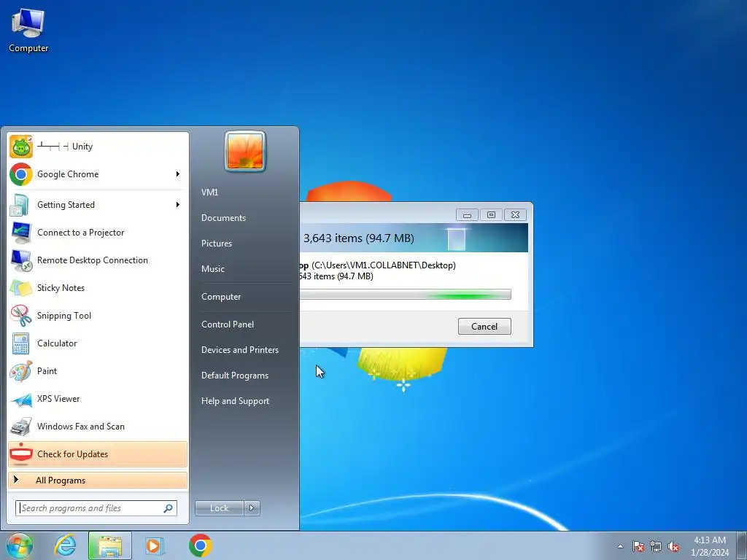Close the file operation dialog
Image resolution: width=747 pixels, height=560 pixels.
click(515, 215)
